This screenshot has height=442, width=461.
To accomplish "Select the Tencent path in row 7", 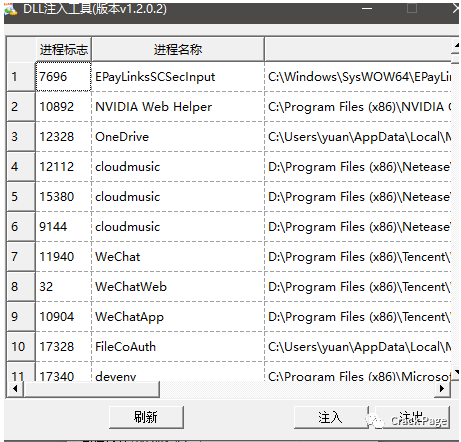I will [358, 257].
